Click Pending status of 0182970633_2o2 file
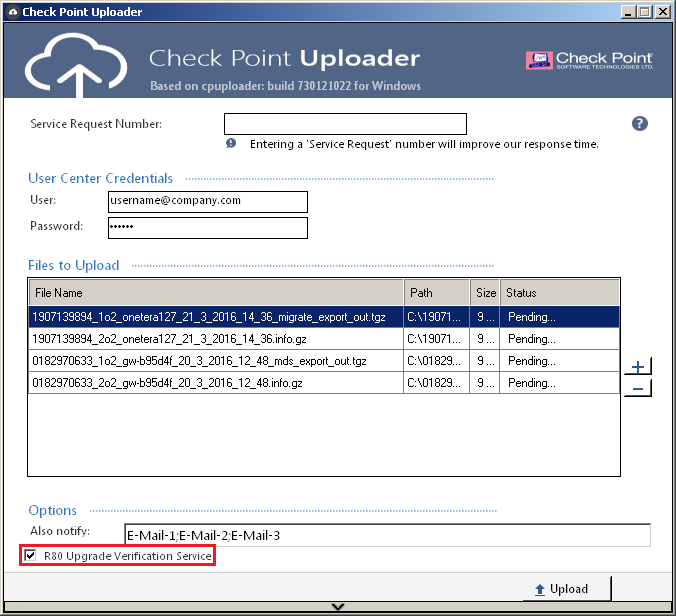This screenshot has height=616, width=676. pos(560,383)
